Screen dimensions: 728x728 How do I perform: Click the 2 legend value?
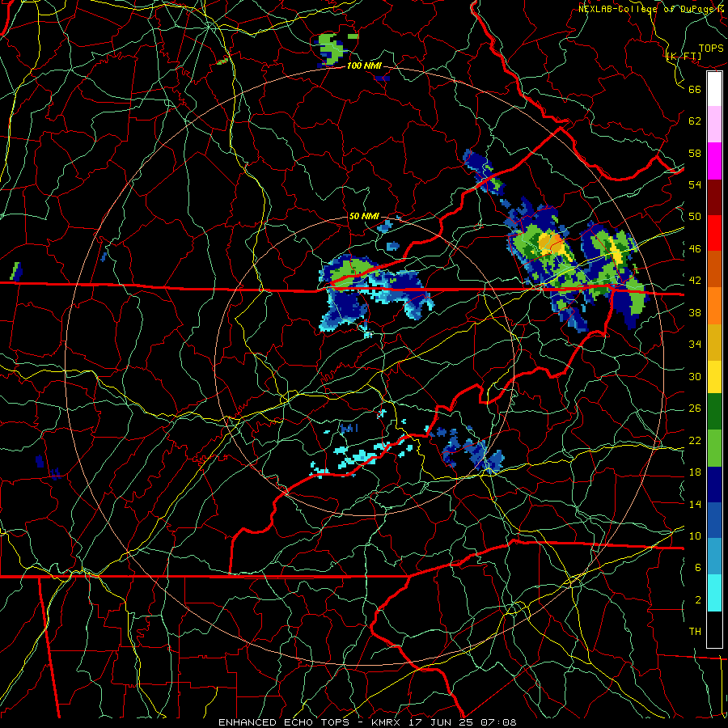click(x=698, y=600)
